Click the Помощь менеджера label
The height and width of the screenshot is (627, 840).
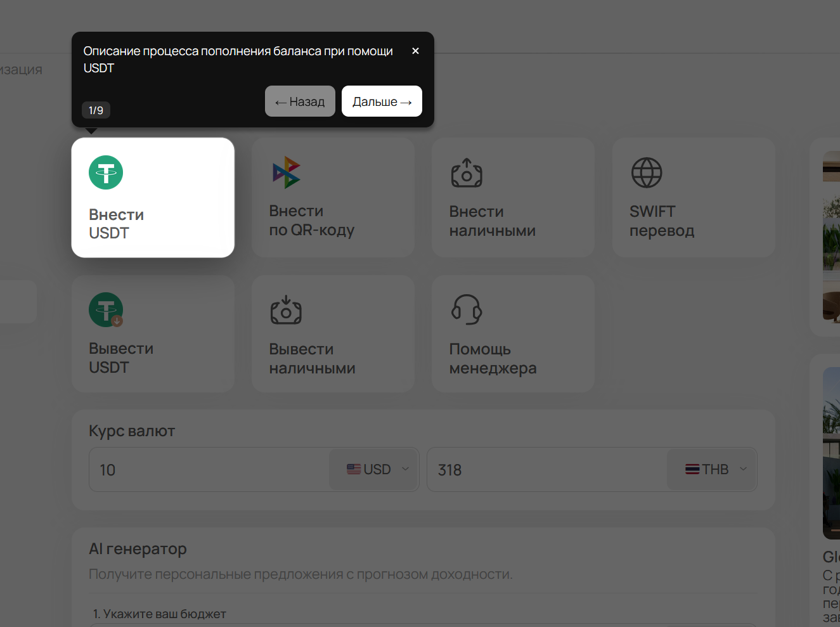click(493, 359)
